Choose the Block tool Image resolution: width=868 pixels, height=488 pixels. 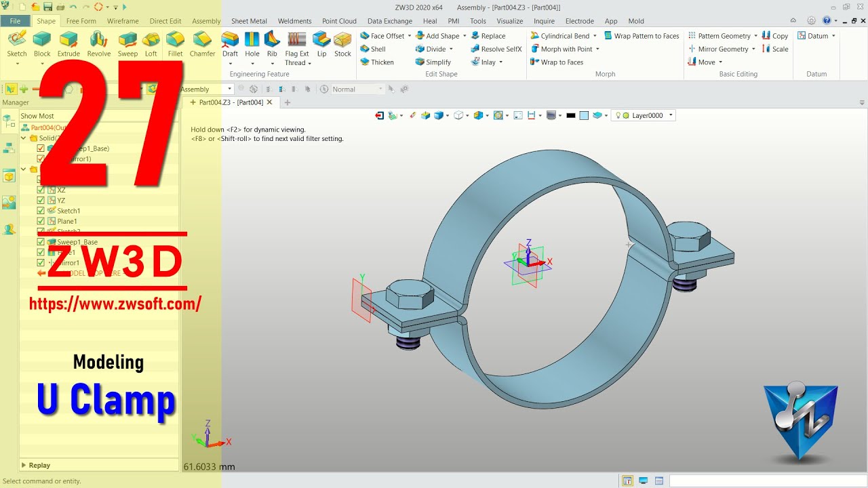coord(42,44)
